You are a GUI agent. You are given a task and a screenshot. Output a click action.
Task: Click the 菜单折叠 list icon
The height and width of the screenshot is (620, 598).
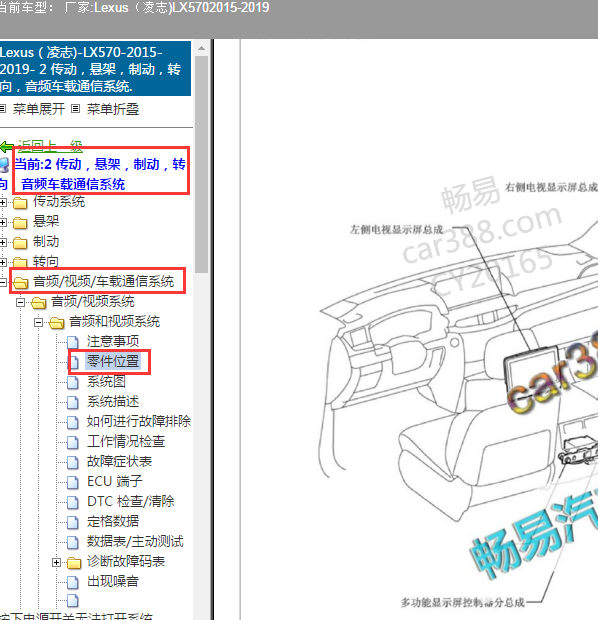pos(76,109)
